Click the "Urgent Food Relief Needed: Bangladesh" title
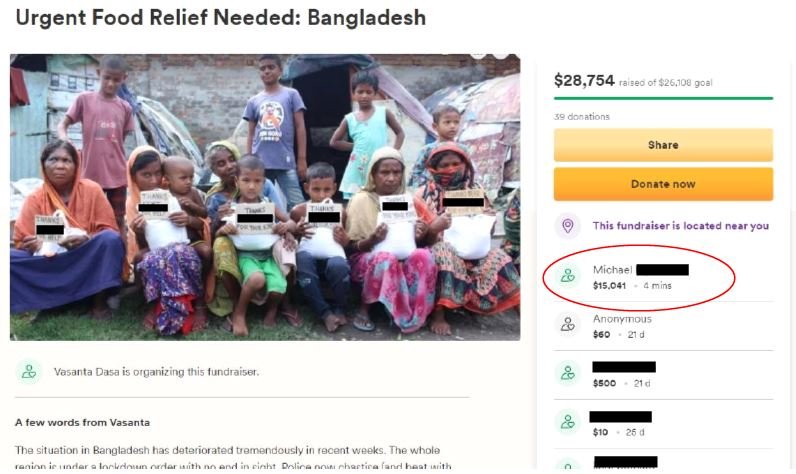The width and height of the screenshot is (796, 474). pyautogui.click(x=221, y=18)
